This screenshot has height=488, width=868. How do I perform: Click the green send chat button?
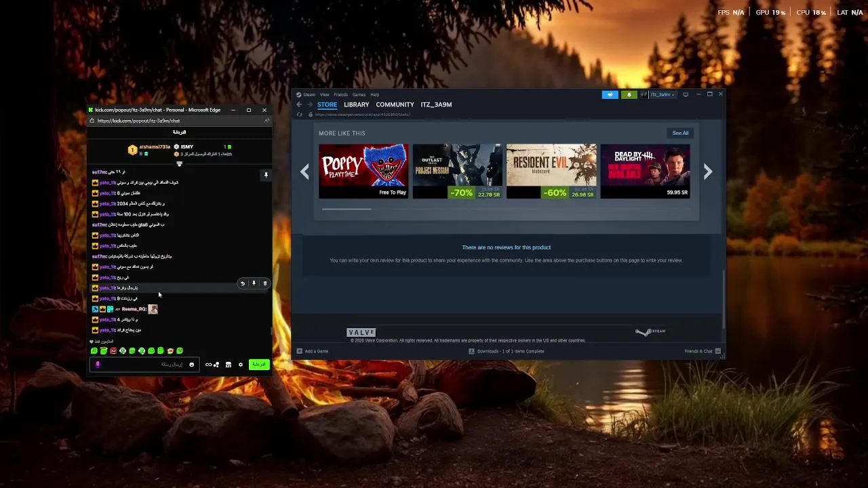tap(259, 365)
